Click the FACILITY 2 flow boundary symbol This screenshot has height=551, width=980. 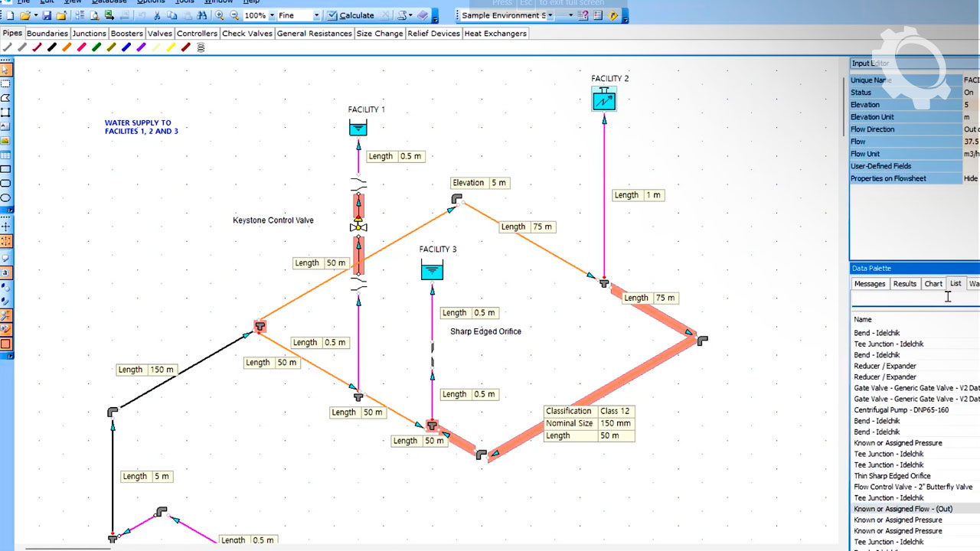(x=604, y=99)
